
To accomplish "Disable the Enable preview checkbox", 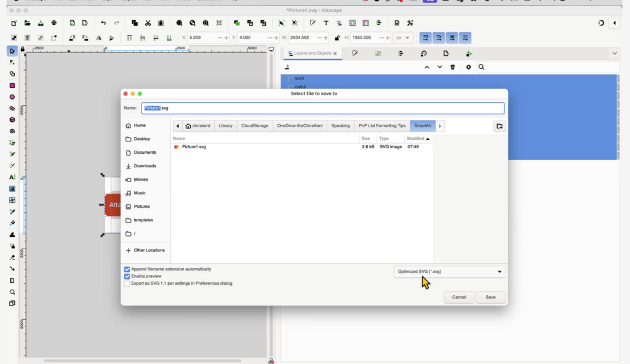I will [x=127, y=277].
